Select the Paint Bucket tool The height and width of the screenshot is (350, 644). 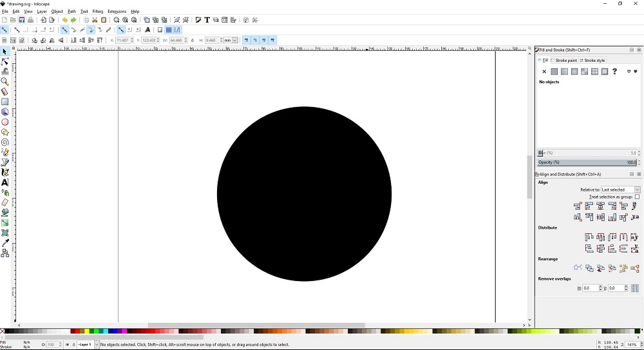(x=5, y=213)
